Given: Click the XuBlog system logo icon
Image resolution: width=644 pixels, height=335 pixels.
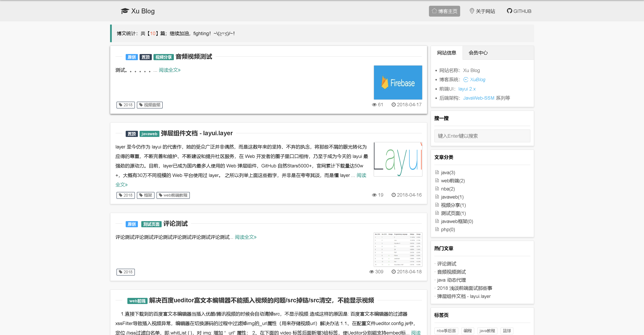Looking at the screenshot, I should (x=466, y=80).
